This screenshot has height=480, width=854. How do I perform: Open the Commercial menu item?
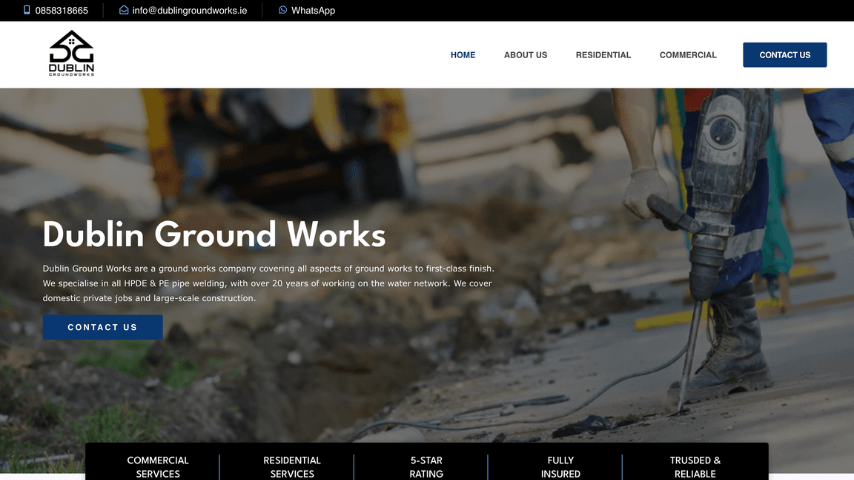click(x=688, y=55)
